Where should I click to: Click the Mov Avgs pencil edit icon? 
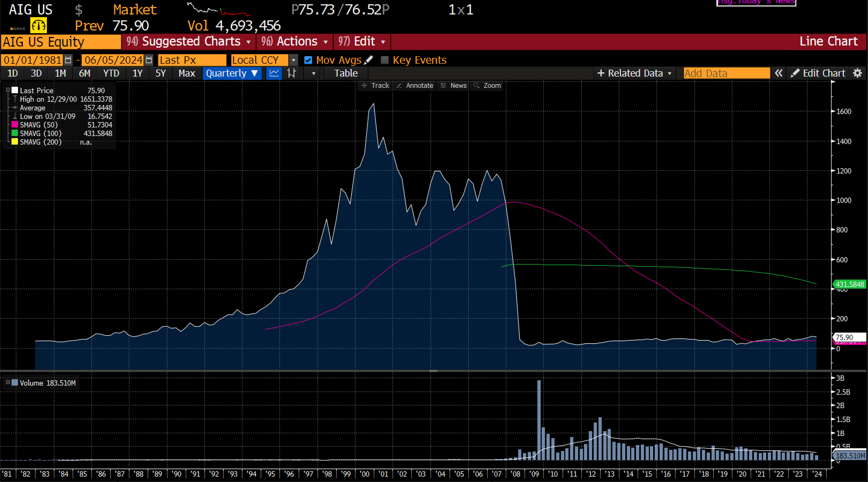369,60
